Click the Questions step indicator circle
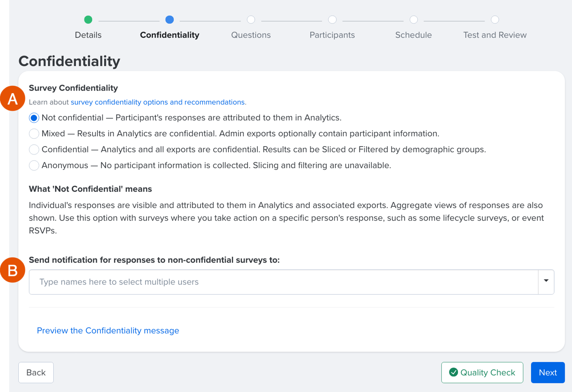 251,19
